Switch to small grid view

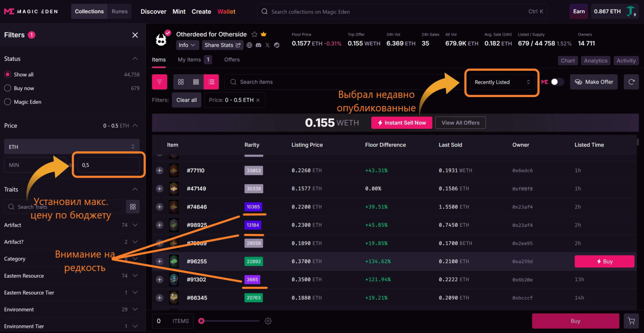(196, 82)
